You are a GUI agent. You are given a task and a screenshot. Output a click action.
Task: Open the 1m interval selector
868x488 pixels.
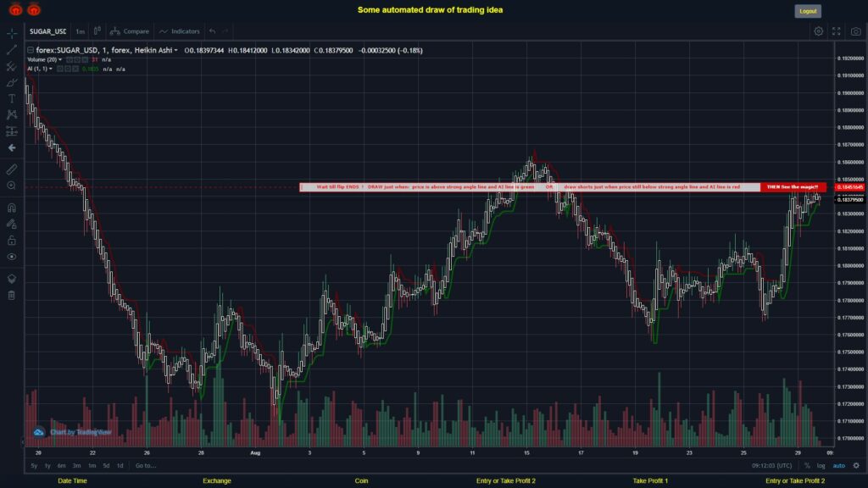pyautogui.click(x=81, y=31)
